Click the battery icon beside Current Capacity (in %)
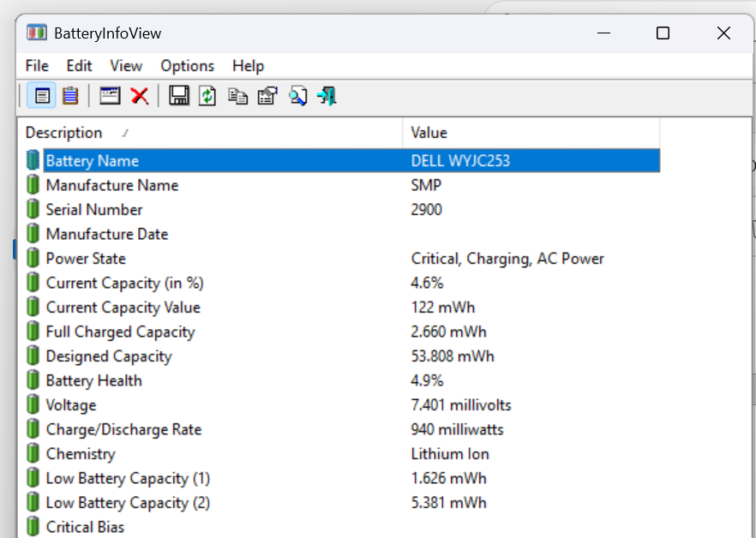Viewport: 756px width, 538px height. (33, 283)
